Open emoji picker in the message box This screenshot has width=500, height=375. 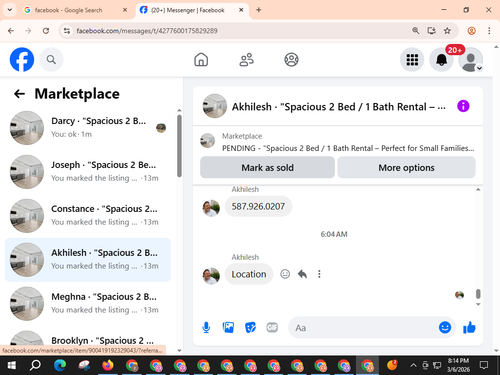pyautogui.click(x=445, y=328)
